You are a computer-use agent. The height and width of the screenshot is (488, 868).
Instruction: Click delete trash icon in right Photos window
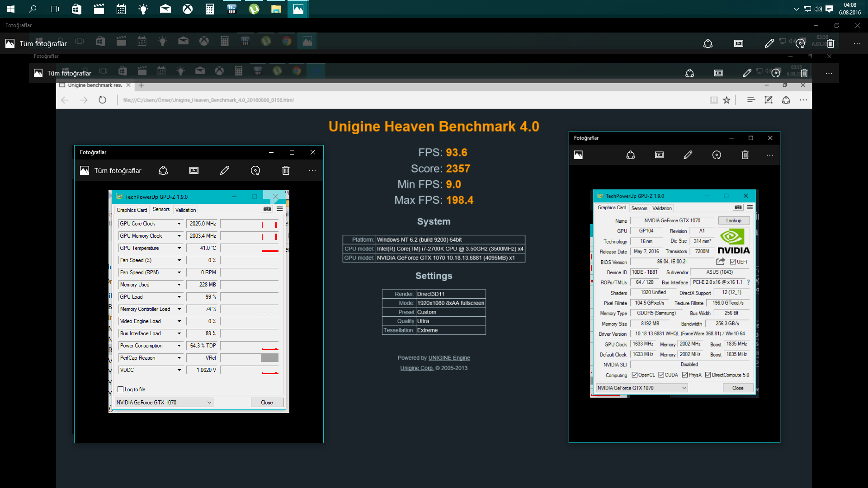pyautogui.click(x=745, y=155)
